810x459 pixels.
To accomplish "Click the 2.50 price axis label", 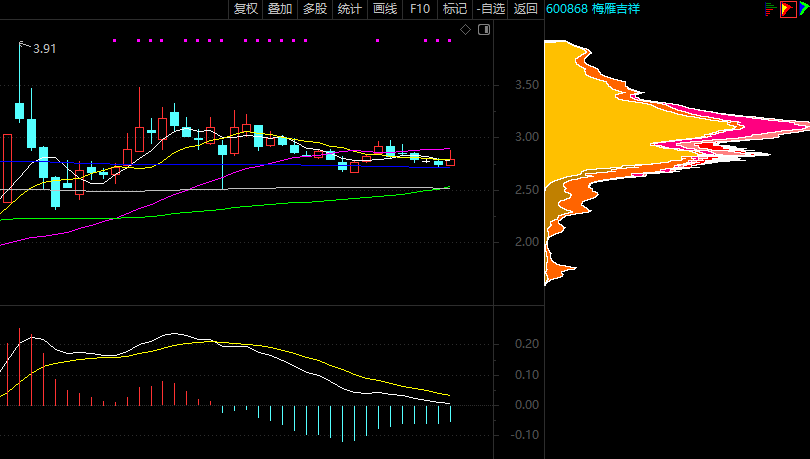I will tap(527, 189).
